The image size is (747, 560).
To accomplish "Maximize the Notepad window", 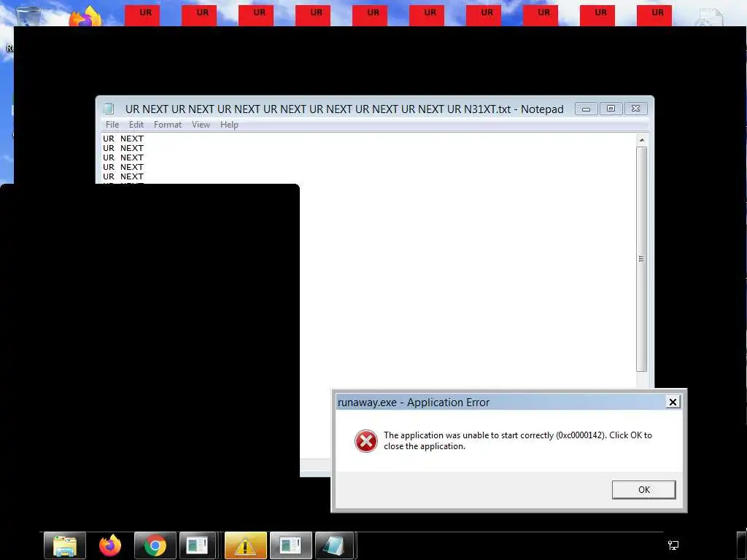I will pyautogui.click(x=611, y=109).
